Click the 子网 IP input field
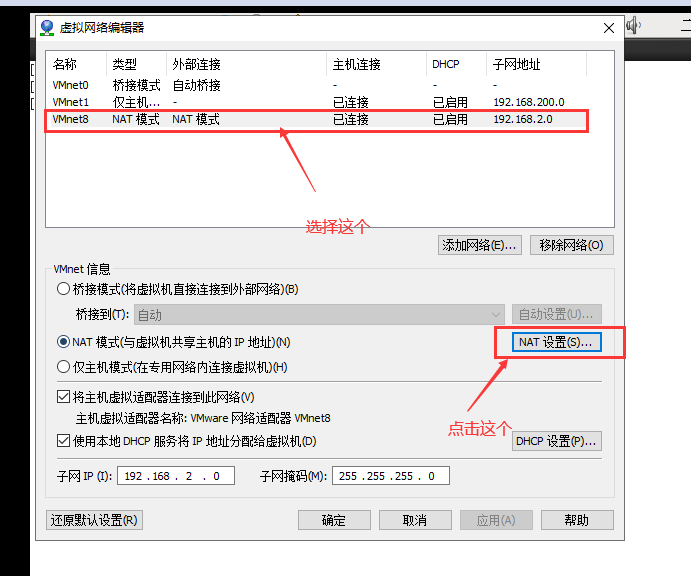 [176, 476]
